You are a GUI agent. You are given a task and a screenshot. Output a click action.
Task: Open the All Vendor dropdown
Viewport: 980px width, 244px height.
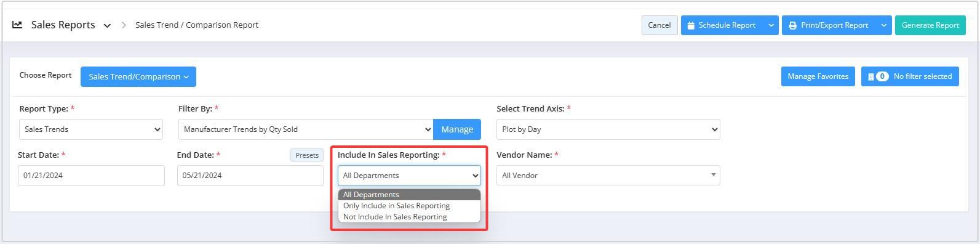(608, 176)
